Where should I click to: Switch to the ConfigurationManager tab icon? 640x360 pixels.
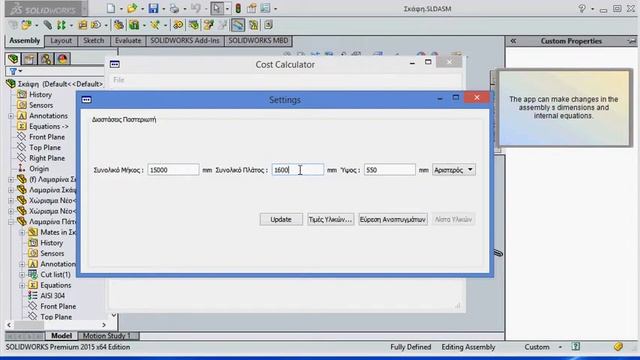[x=46, y=59]
